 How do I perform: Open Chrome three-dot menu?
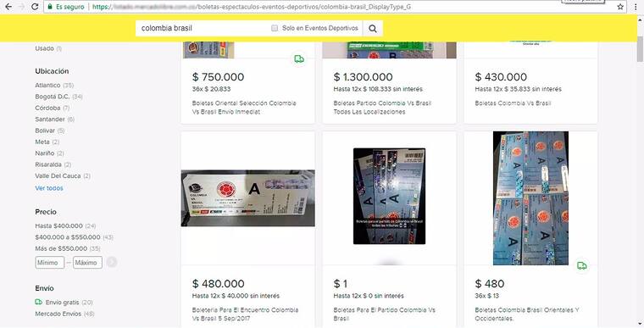click(636, 7)
